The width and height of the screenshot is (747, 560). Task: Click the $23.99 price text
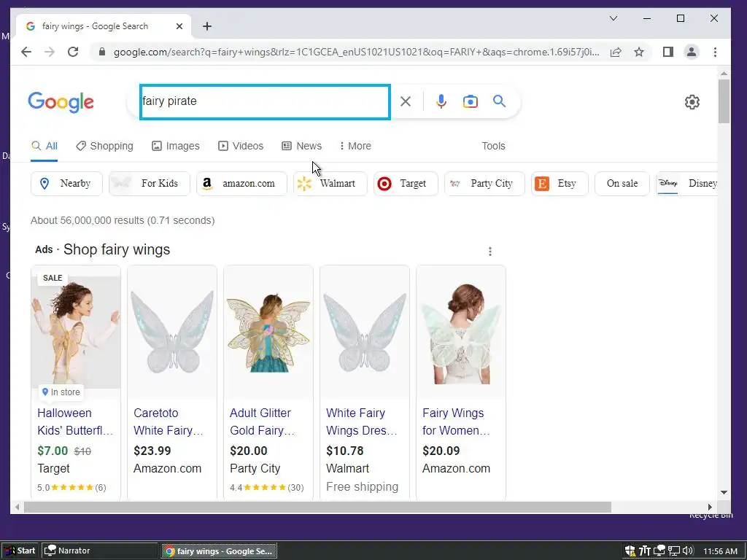pyautogui.click(x=152, y=451)
